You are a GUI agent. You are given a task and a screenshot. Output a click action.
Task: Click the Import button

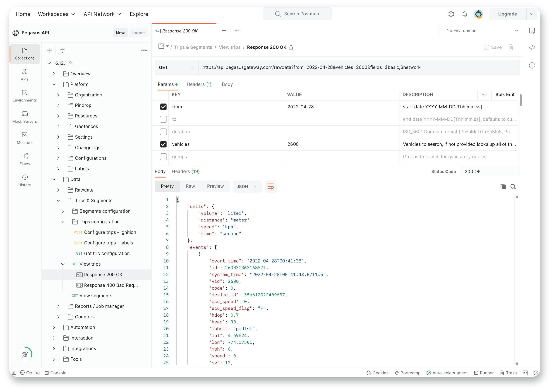click(139, 33)
